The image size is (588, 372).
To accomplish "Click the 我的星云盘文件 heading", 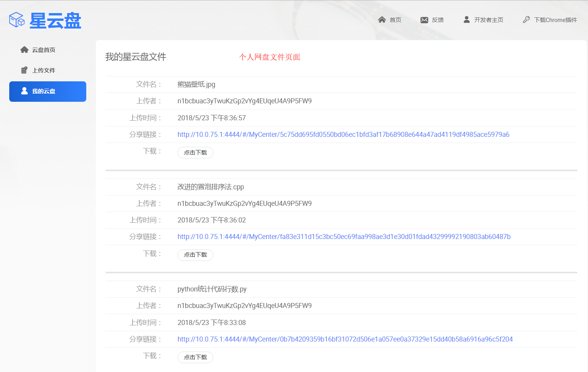I will [x=136, y=57].
